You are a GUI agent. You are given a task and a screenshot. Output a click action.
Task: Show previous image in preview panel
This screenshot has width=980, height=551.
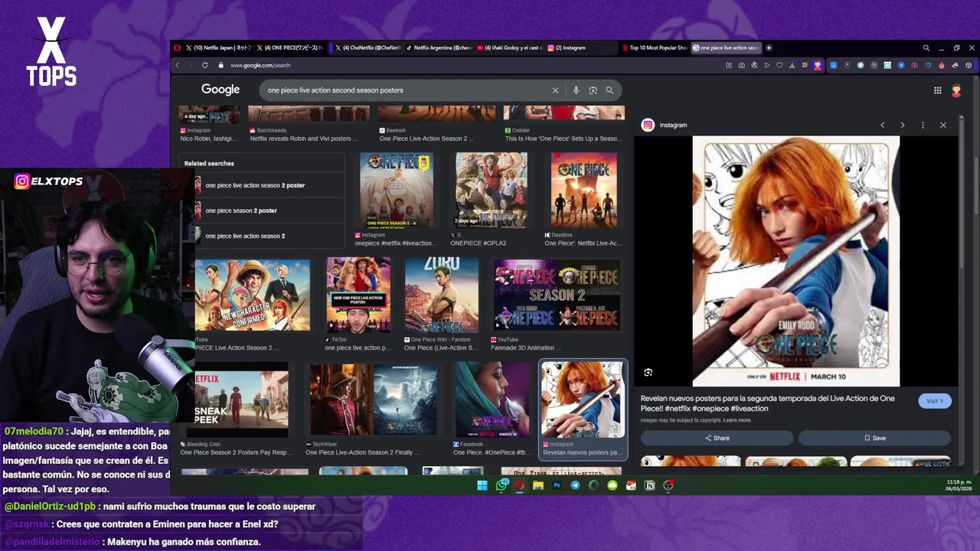click(x=882, y=125)
